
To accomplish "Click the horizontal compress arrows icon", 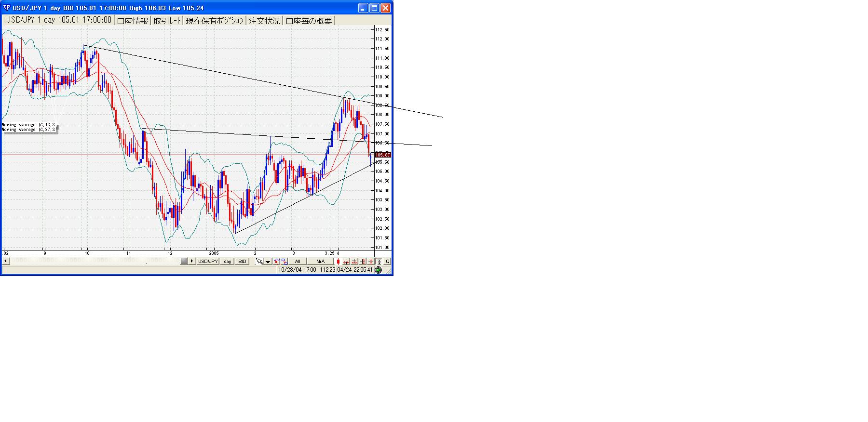I will click(346, 262).
